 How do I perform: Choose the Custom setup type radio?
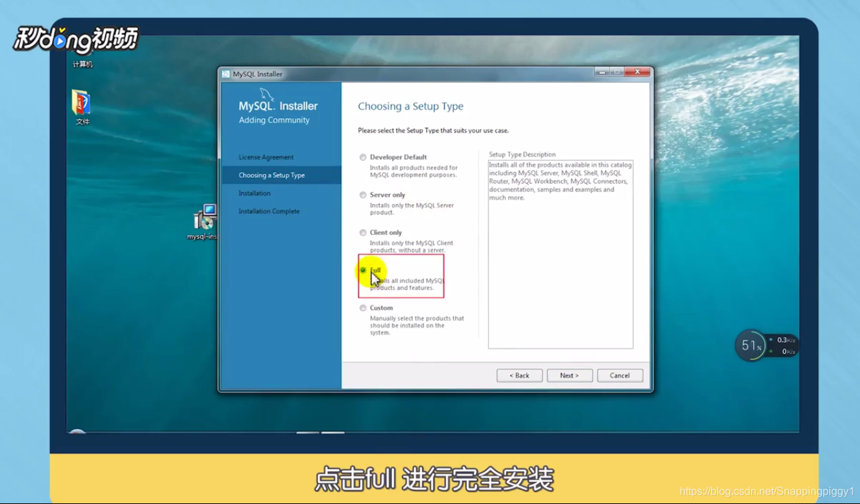(363, 308)
